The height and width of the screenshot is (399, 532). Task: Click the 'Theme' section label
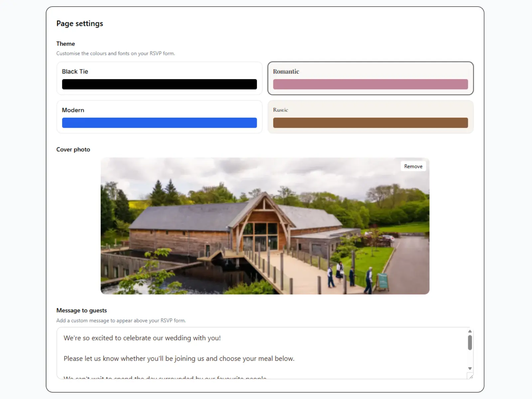pos(66,44)
